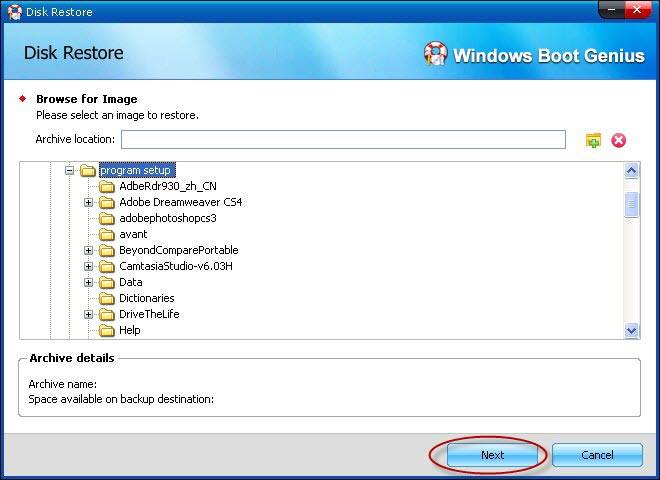Click the Archive location input field
Viewport: 660px width, 480px height.
coord(343,139)
